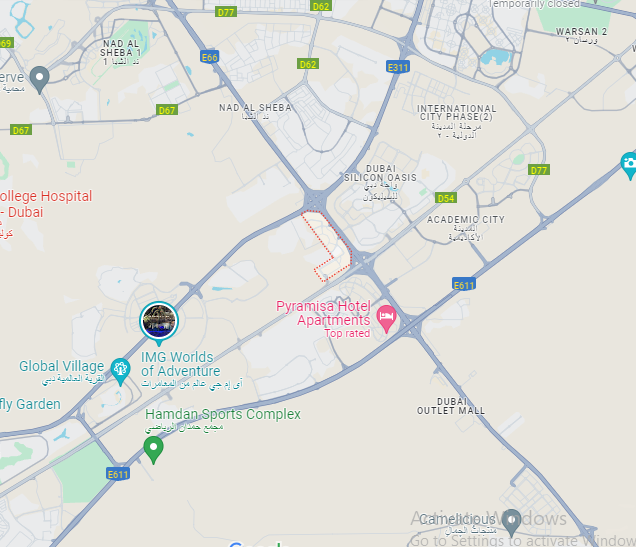Click the International City Phase(2) label
Viewport: 636px width, 547px height.
[456, 113]
